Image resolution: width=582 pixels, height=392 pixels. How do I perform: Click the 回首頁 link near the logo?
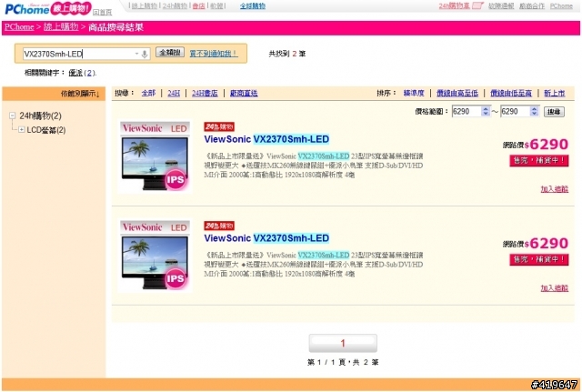click(x=102, y=12)
